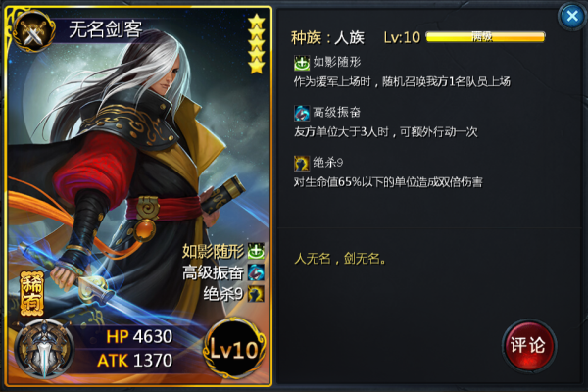Click the armored knight badge beside HP
The height and width of the screenshot is (392, 588).
(x=44, y=349)
